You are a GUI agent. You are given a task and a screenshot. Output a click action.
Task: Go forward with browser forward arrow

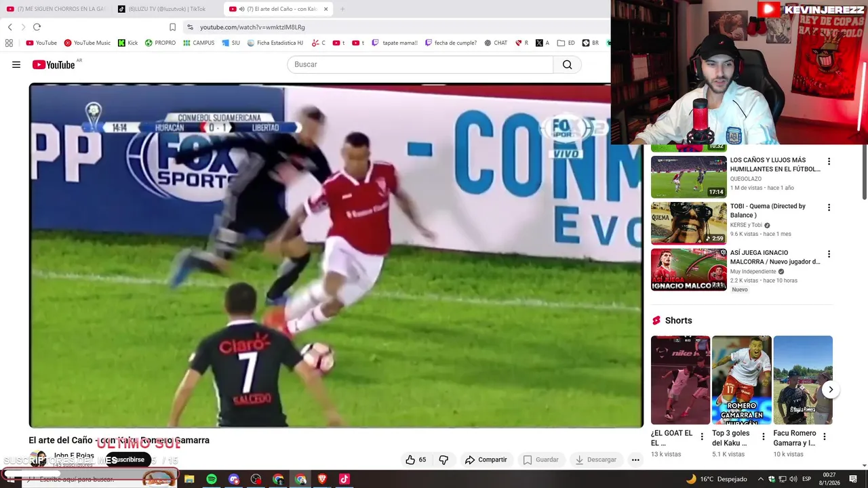pos(23,27)
